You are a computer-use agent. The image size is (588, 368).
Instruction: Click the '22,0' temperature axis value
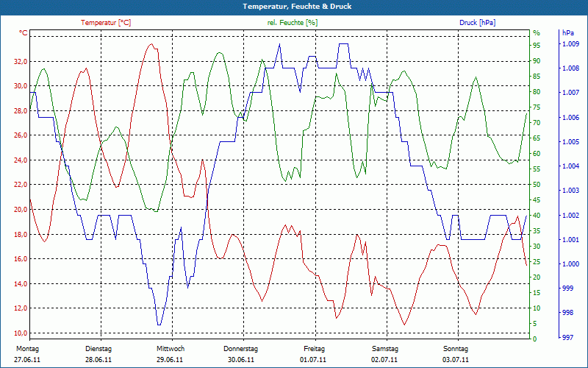pos(21,185)
